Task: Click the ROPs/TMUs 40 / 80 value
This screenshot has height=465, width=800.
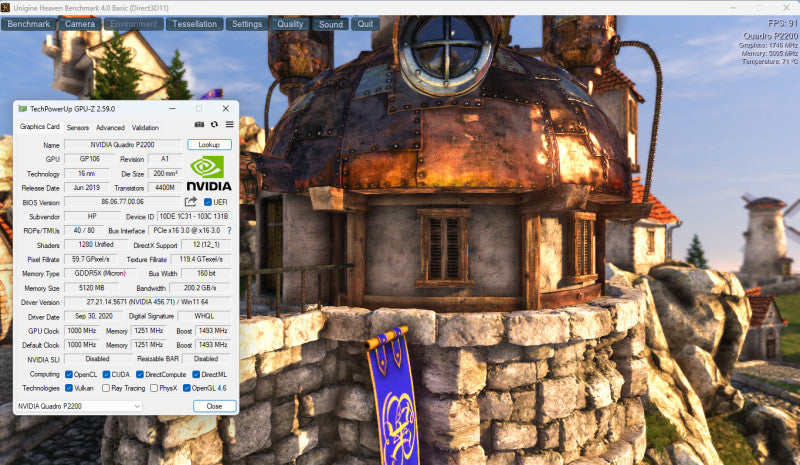Action: coord(84,231)
